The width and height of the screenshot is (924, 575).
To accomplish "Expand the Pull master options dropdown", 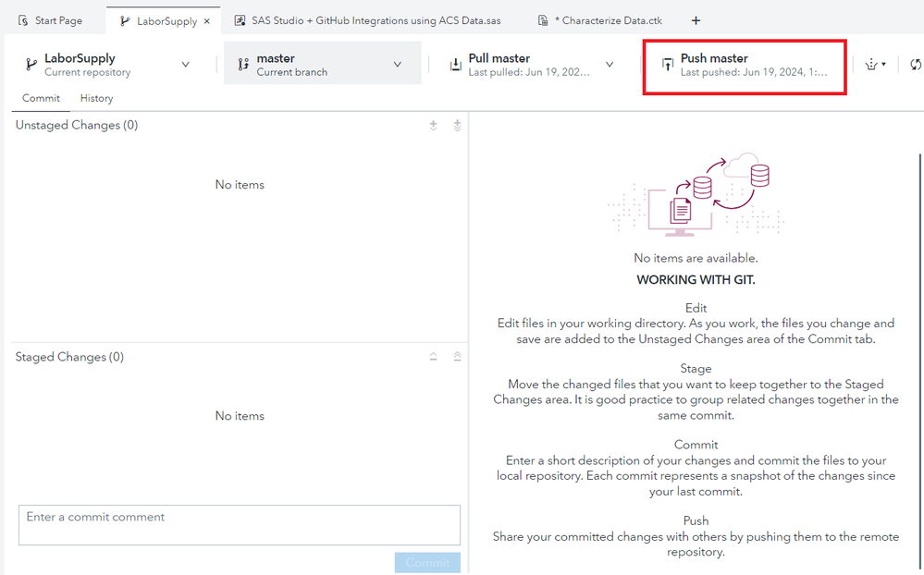I will pos(609,65).
